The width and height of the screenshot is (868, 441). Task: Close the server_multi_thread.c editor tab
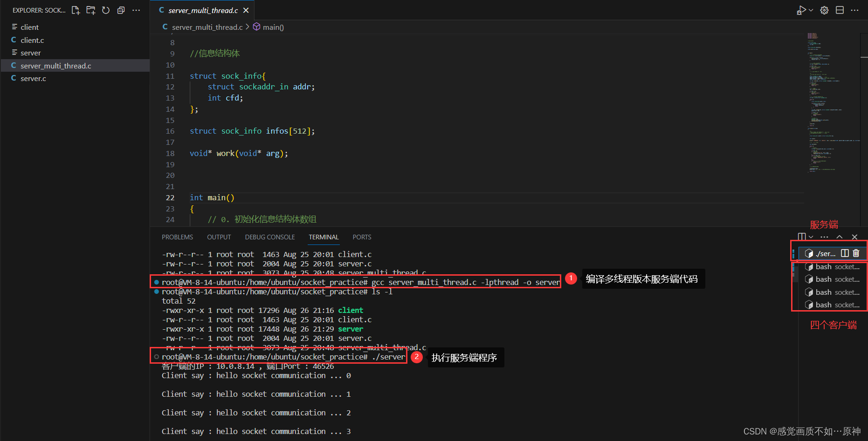coord(246,10)
